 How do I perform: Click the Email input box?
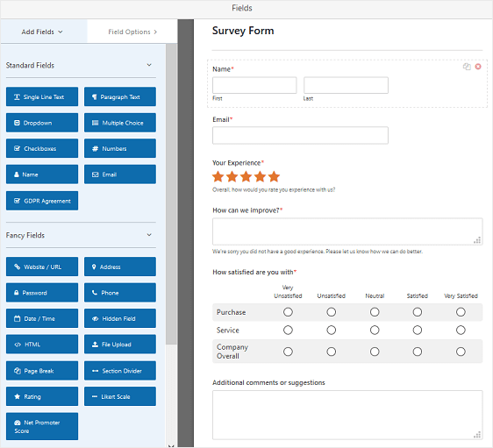click(300, 135)
